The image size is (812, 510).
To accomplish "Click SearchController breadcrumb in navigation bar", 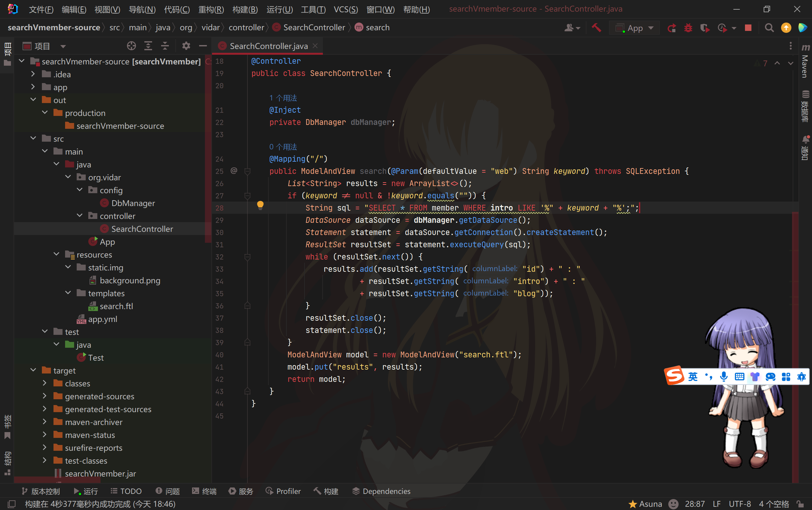I will [309, 28].
